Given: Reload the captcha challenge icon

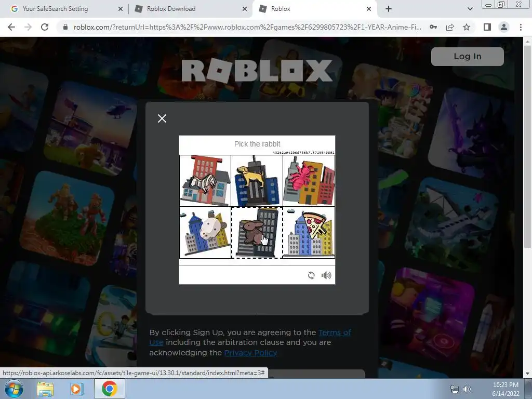Looking at the screenshot, I should tap(311, 275).
